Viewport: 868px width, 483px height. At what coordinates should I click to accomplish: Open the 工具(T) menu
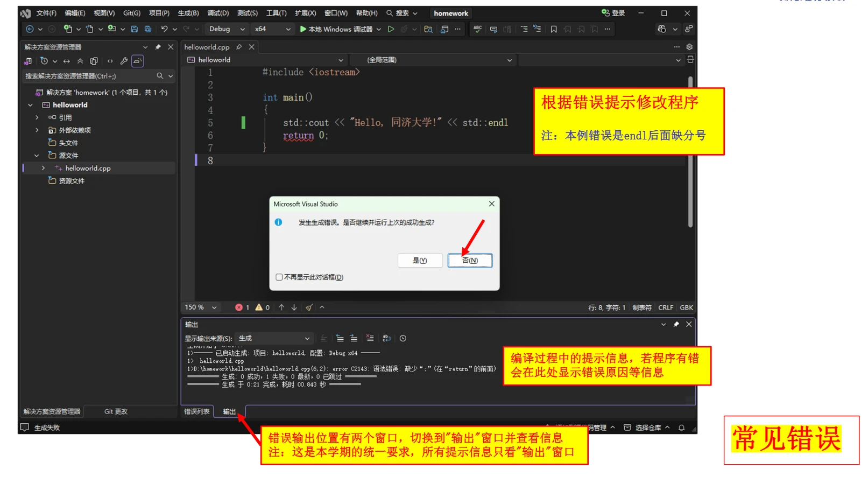pos(277,13)
